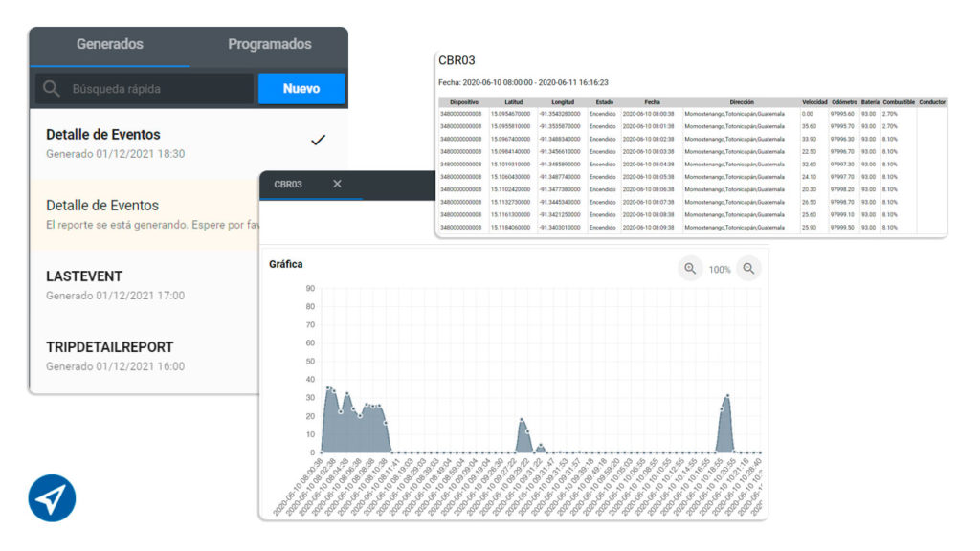Click the text Generado 01/12/2021 16:00

point(116,366)
